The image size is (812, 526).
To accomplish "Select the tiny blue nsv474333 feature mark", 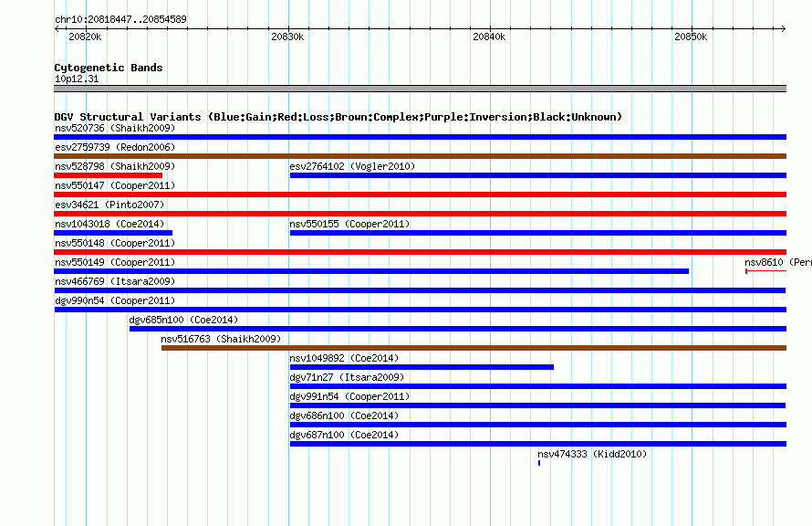I will pyautogui.click(x=539, y=463).
